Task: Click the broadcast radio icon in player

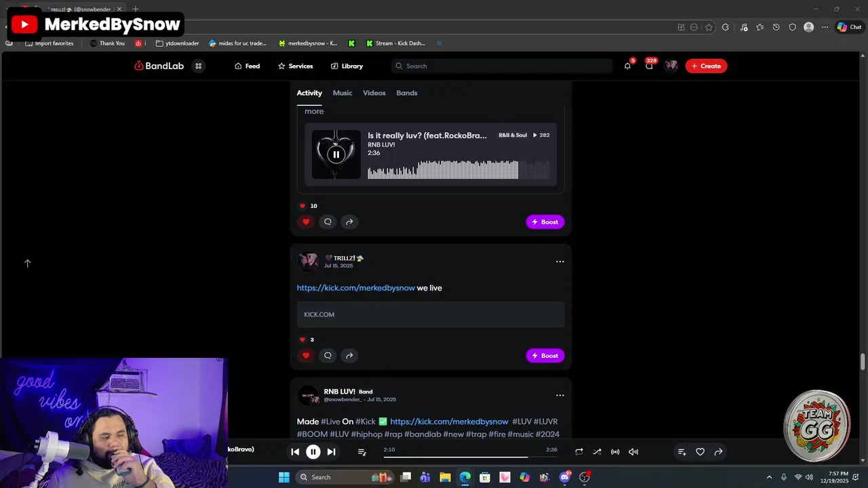Action: coord(615,452)
